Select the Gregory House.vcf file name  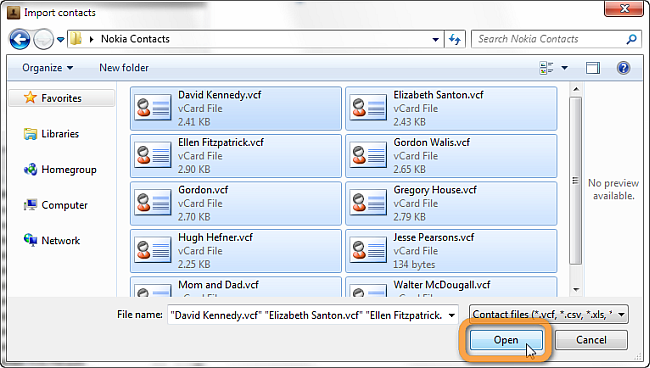[x=435, y=190]
